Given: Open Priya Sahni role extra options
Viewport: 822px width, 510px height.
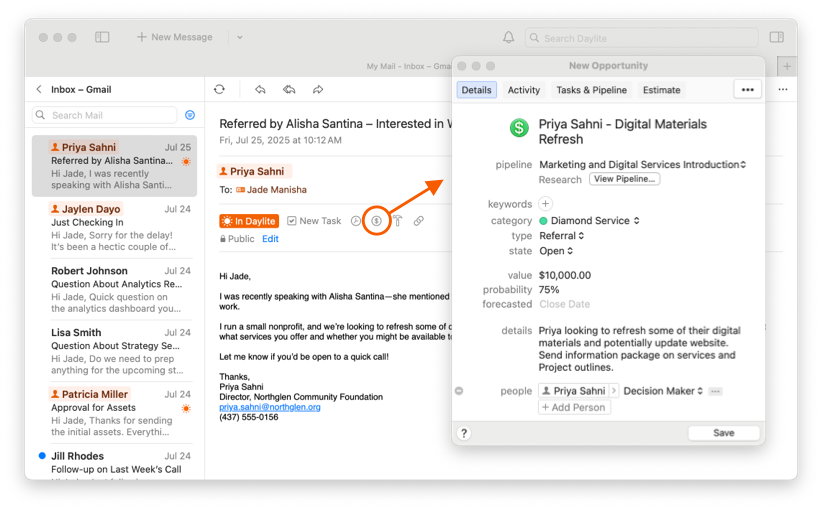Looking at the screenshot, I should pyautogui.click(x=715, y=392).
